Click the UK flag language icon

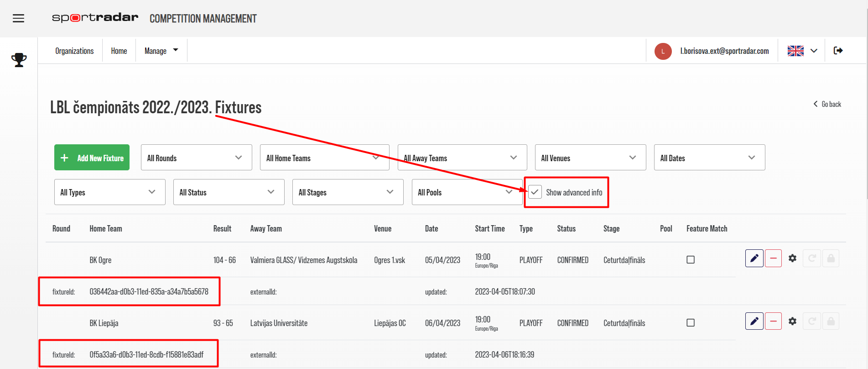point(795,51)
